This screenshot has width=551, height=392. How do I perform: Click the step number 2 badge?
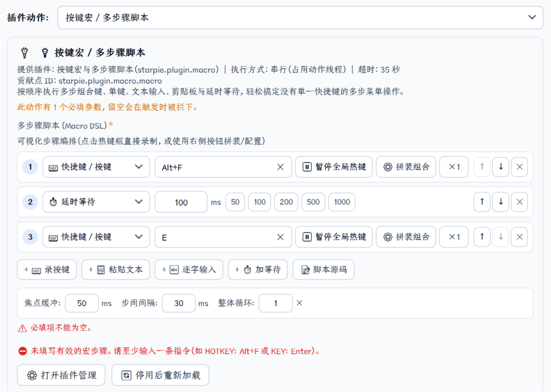coord(30,202)
